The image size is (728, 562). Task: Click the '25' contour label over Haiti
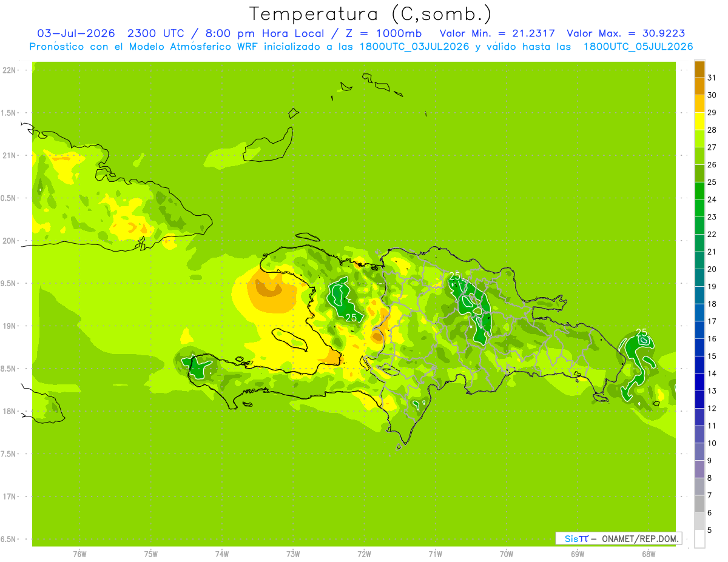pyautogui.click(x=351, y=318)
